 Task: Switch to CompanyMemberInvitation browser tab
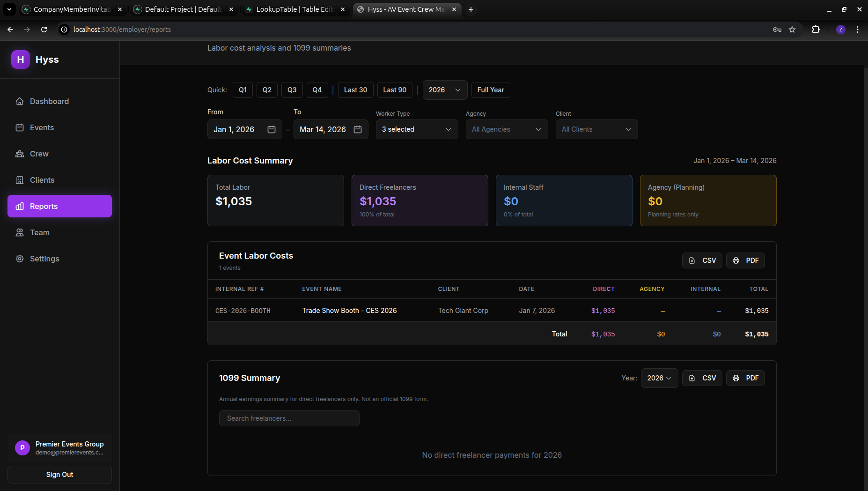pyautogui.click(x=72, y=9)
